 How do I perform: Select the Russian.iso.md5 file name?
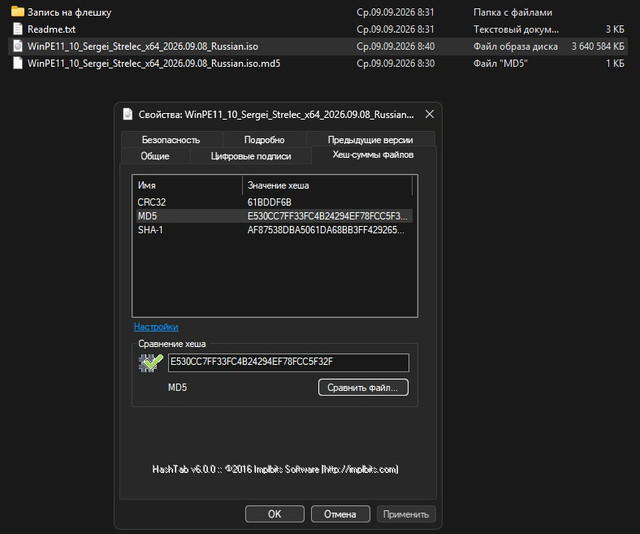[153, 64]
